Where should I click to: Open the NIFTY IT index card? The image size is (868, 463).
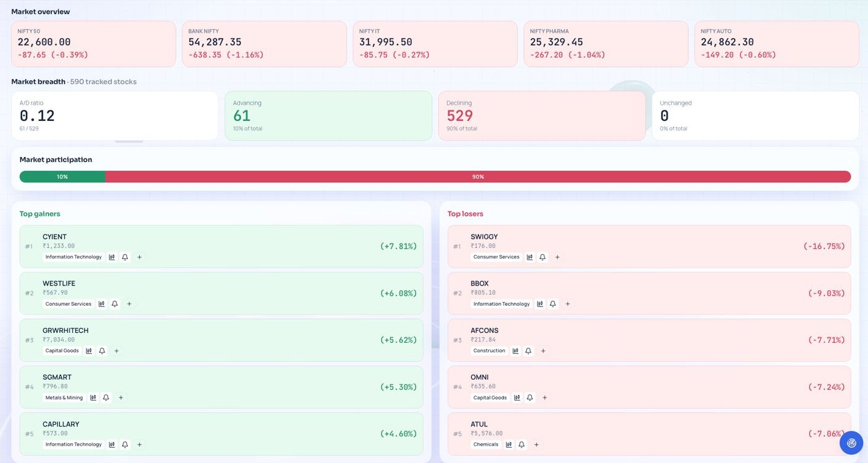coord(435,44)
